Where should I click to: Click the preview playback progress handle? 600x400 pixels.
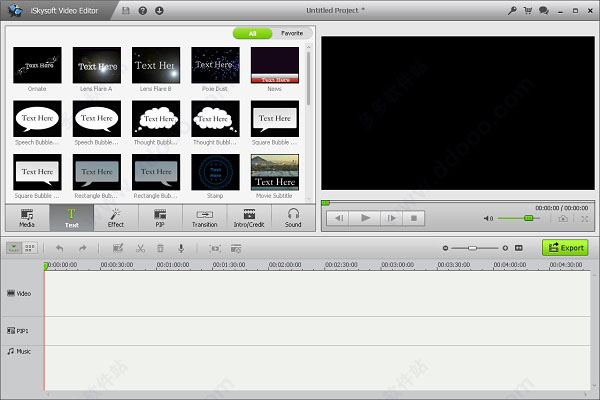[x=326, y=203]
